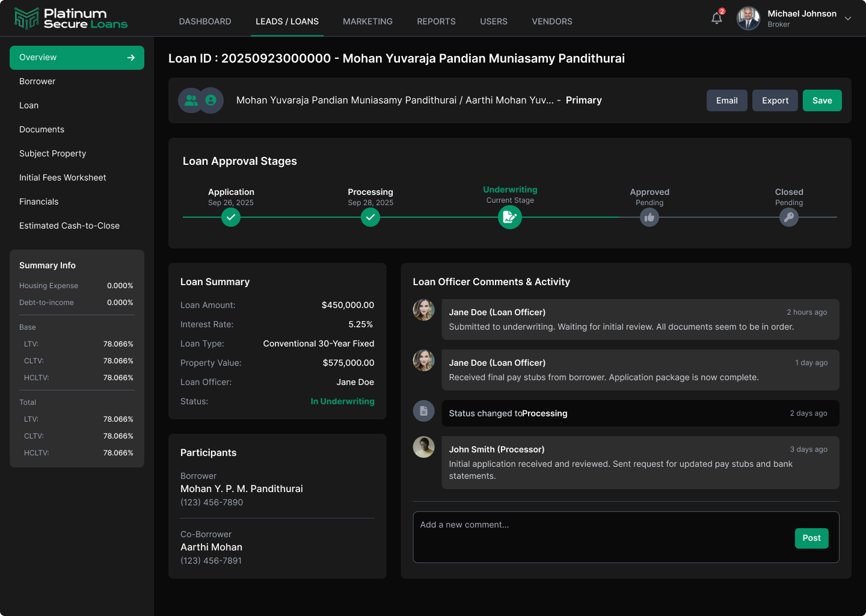Click the Processing stage checkmark icon
This screenshot has width=866, height=616.
370,217
